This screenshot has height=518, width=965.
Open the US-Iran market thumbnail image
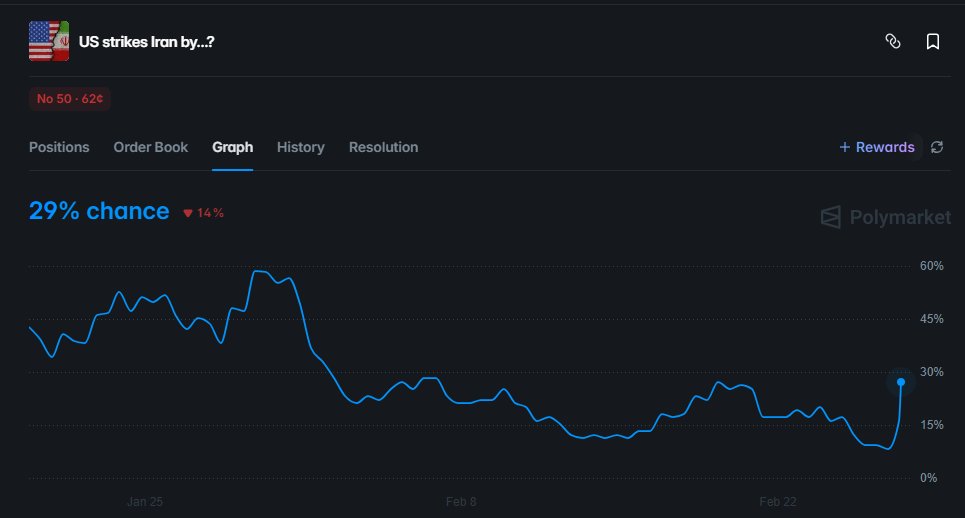pos(49,41)
